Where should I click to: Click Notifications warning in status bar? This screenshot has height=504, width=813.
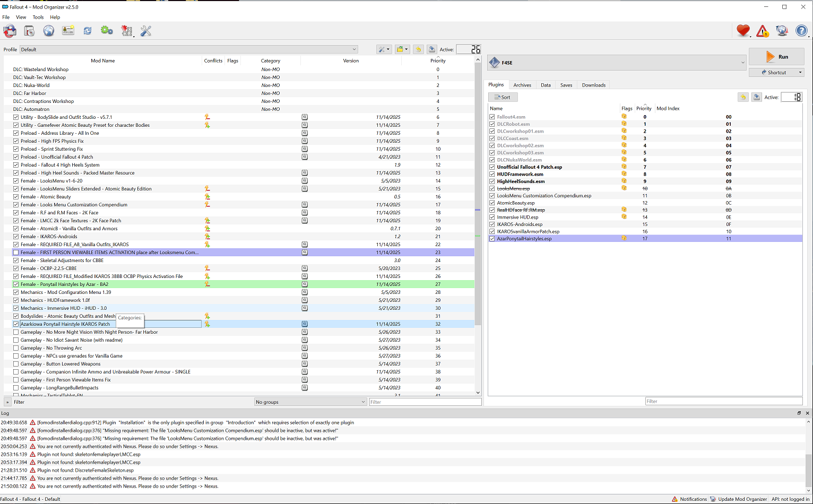point(689,499)
